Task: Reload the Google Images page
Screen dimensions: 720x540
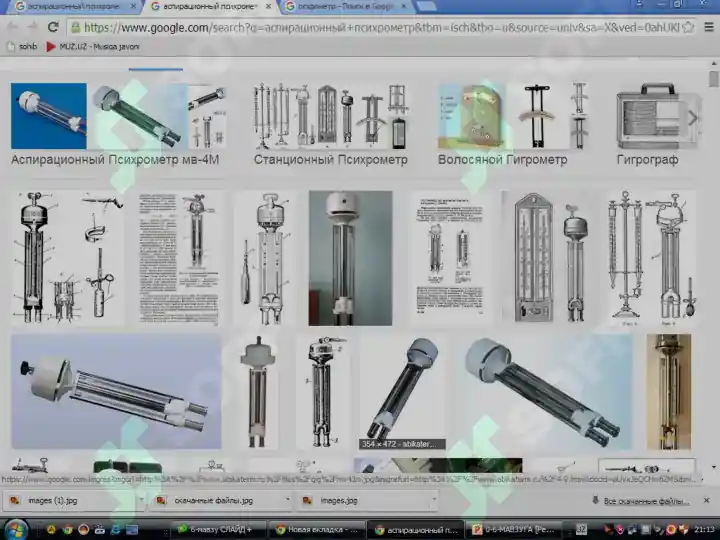Action: tap(53, 28)
